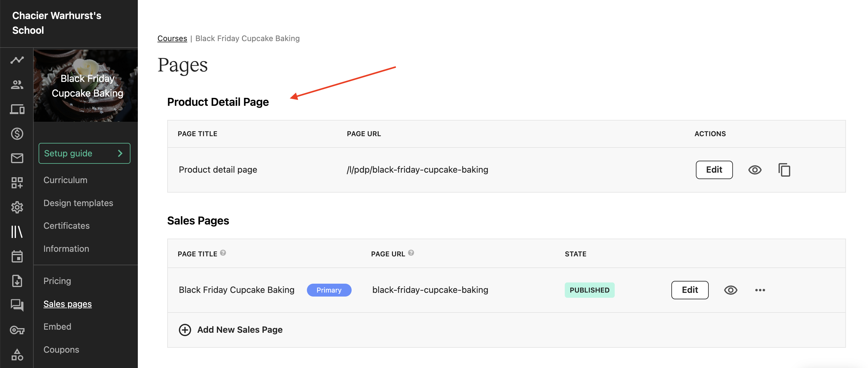The width and height of the screenshot is (868, 368).
Task: Open the Information section
Action: pos(66,249)
